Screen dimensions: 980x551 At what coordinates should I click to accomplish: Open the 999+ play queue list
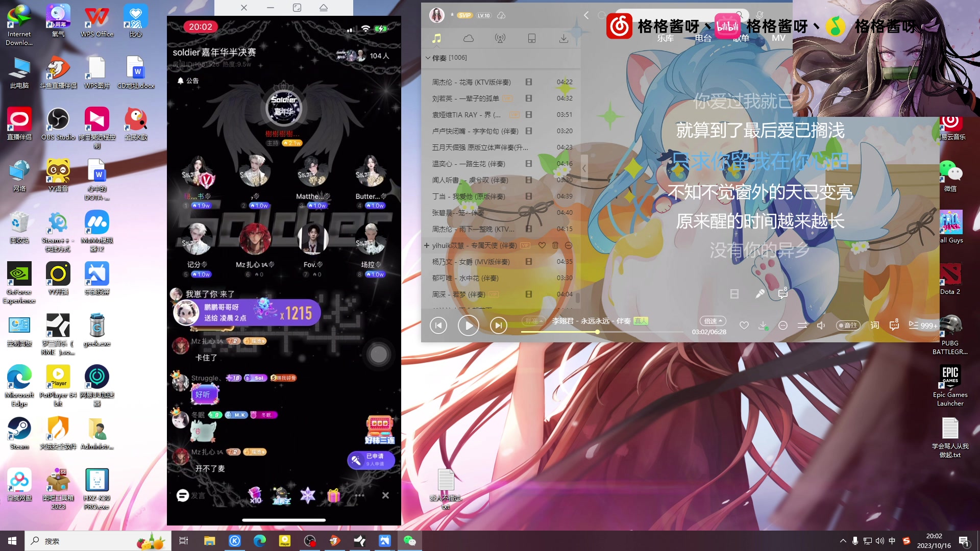pos(922,325)
